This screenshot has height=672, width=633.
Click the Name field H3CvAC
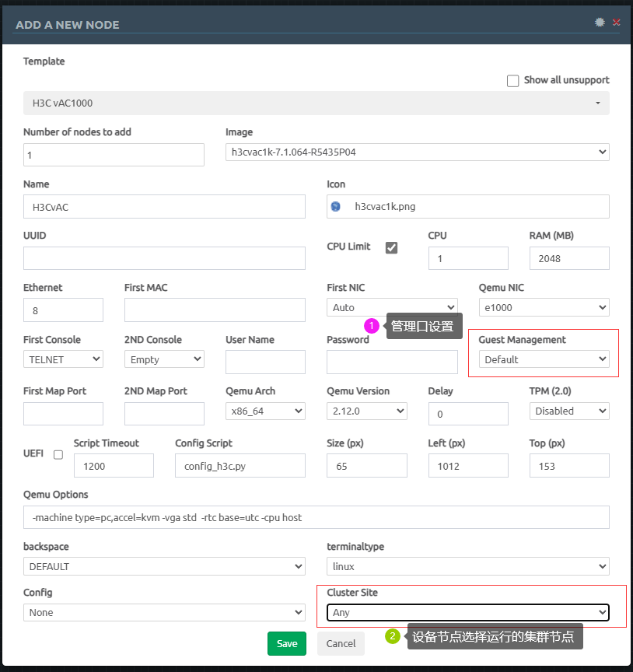(x=164, y=207)
